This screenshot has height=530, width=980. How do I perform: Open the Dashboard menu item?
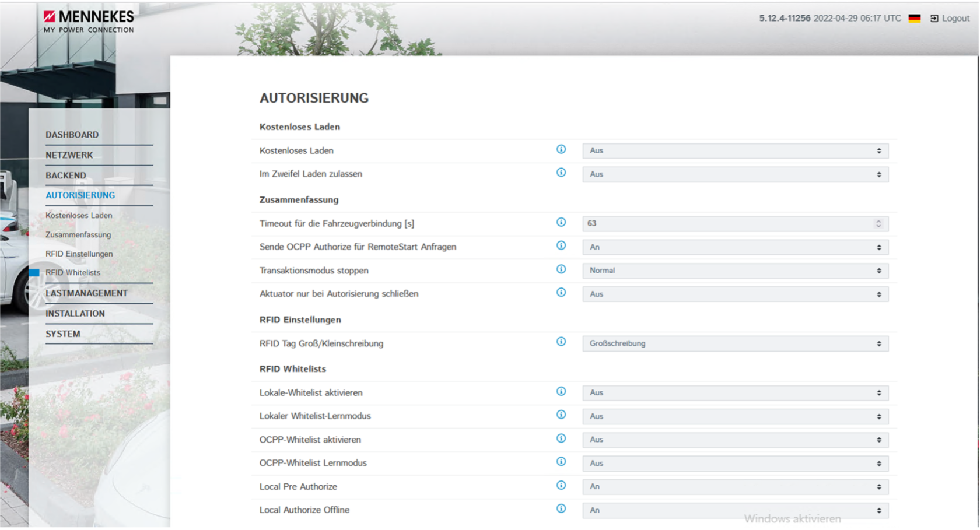tap(72, 135)
